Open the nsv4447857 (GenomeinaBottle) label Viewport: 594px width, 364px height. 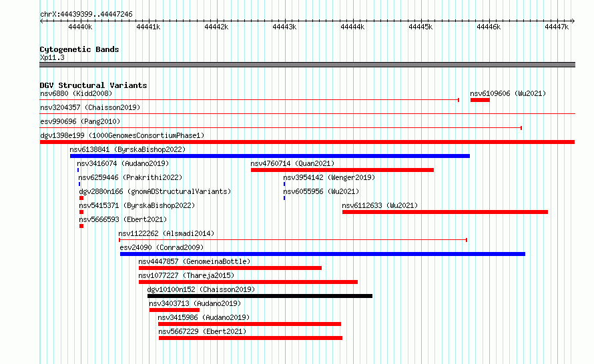[194, 261]
